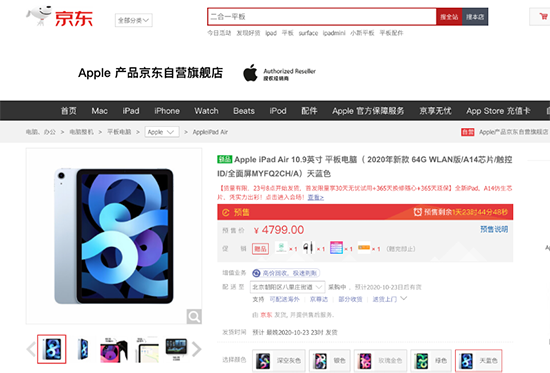Click the earphone gift icon
This screenshot has width=550, height=373.
308,248
